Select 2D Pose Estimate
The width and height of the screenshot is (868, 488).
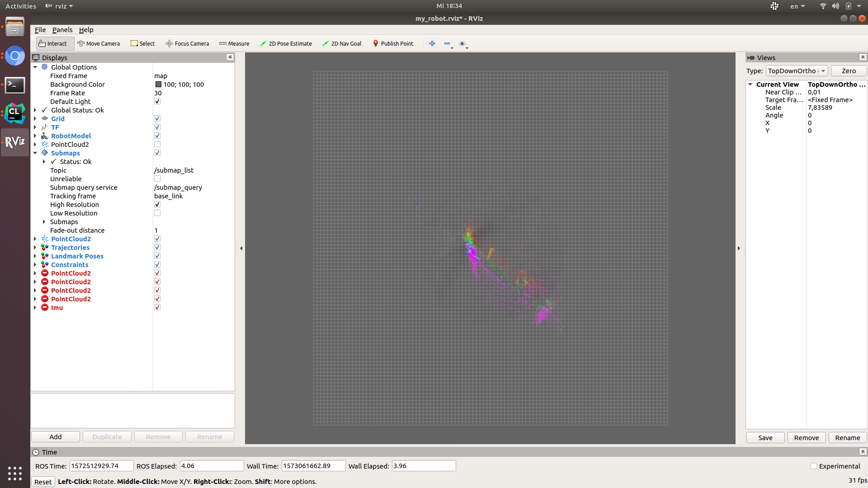click(x=286, y=43)
